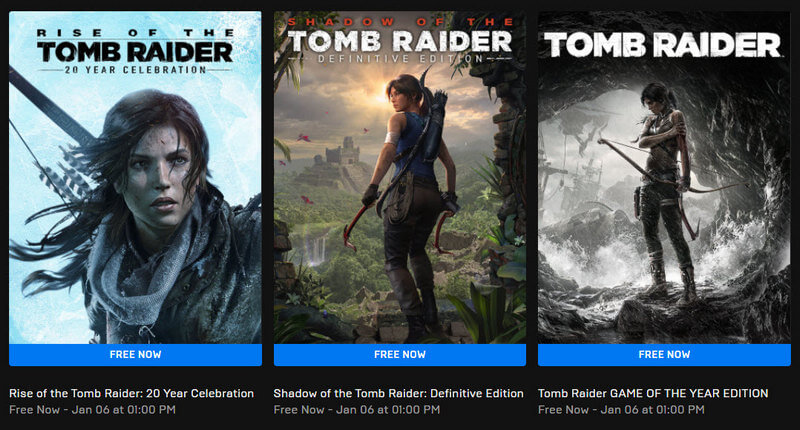Viewport: 800px width, 430px height.
Task: Open the Shadow of the Tomb Raider: Definitive Edition title link
Action: (x=398, y=393)
